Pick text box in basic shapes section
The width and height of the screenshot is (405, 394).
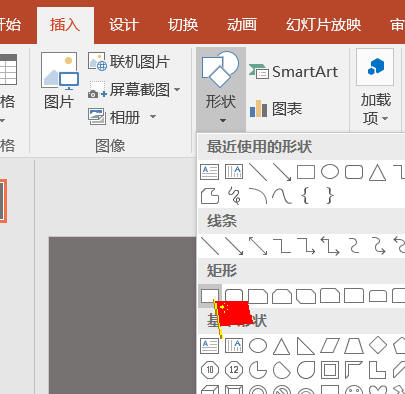pyautogui.click(x=209, y=346)
